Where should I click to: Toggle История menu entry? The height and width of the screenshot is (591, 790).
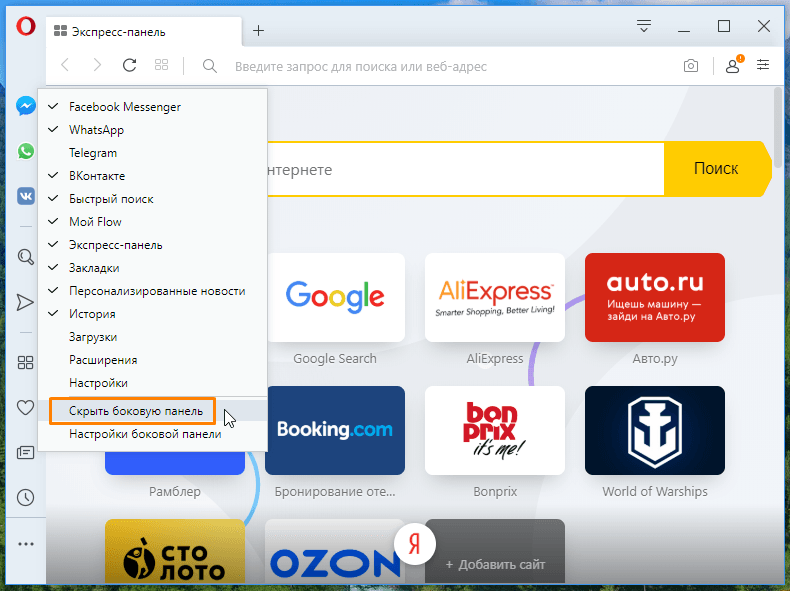click(152, 314)
